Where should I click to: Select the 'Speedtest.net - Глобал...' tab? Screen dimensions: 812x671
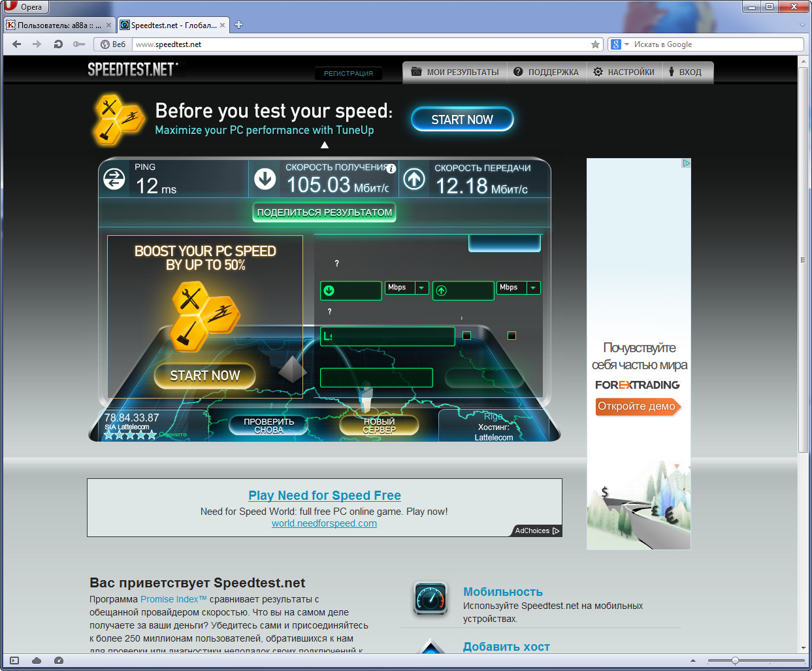pos(173,25)
